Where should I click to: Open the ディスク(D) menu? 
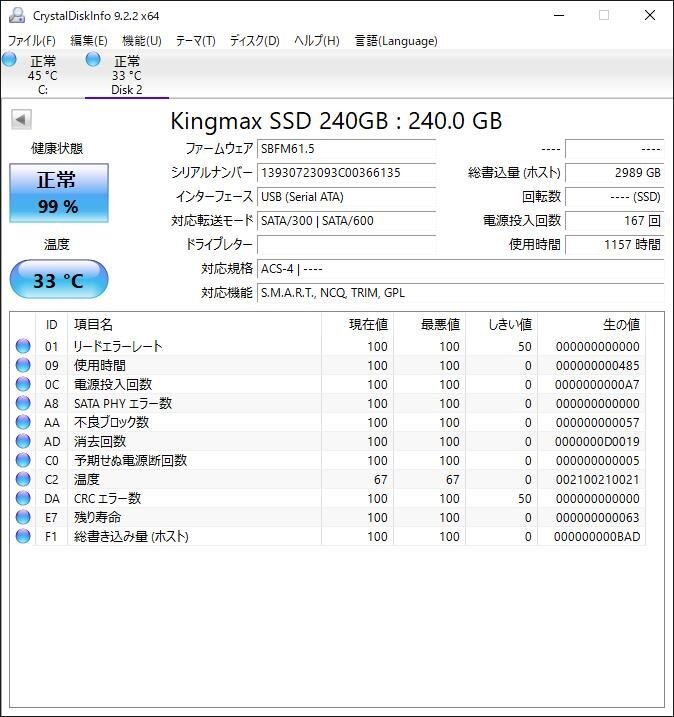254,41
